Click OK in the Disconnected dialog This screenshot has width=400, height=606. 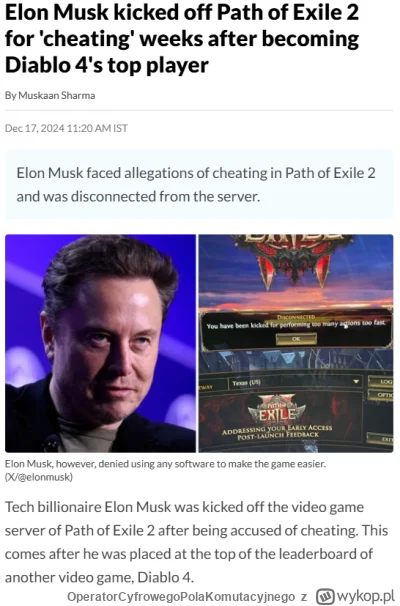point(296,339)
